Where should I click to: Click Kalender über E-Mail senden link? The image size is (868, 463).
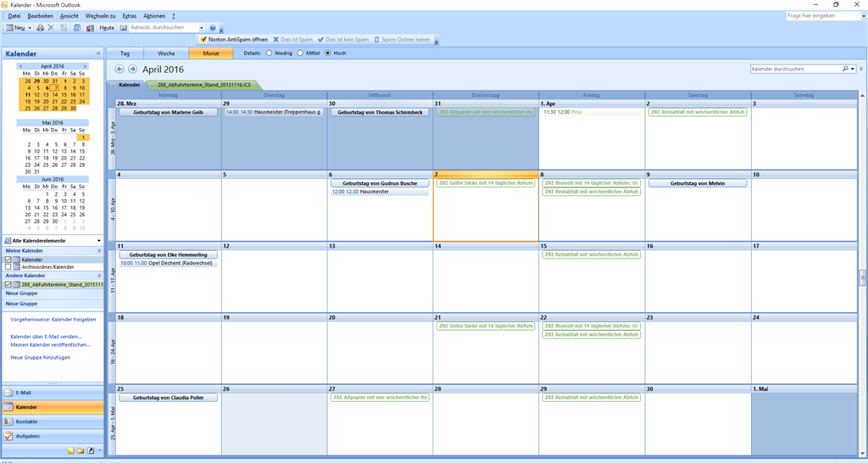point(46,337)
